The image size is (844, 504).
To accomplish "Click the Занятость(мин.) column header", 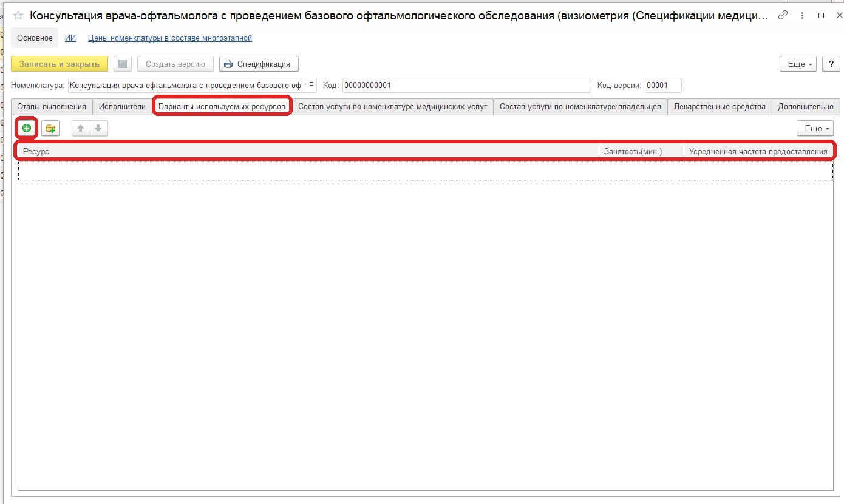I will tap(642, 151).
